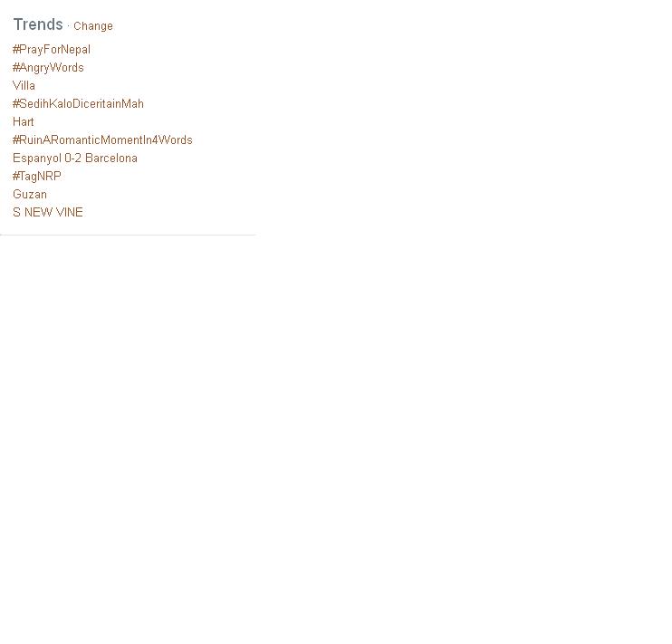
Task: Open the #RuinARomanticMomentIn4Words hashtag
Action: coord(102,139)
